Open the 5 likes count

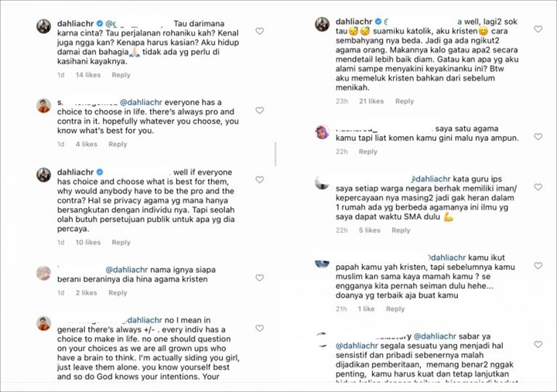pos(368,230)
